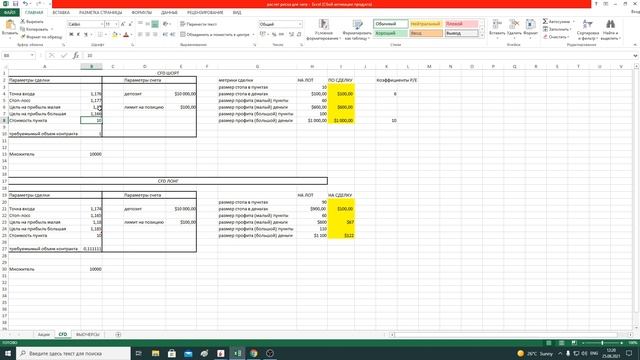Open the font size dropdown
This screenshot has height=360, width=640.
pyautogui.click(x=116, y=24)
